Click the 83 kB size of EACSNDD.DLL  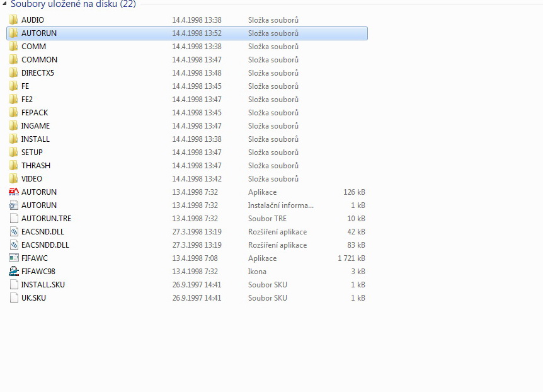[x=356, y=245]
